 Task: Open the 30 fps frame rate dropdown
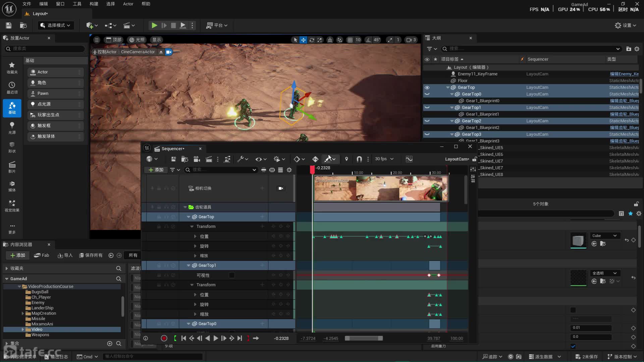(x=384, y=159)
